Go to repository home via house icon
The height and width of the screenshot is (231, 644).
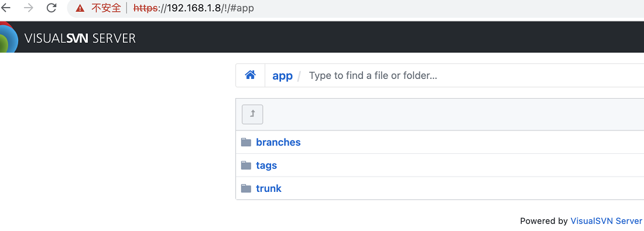[251, 75]
